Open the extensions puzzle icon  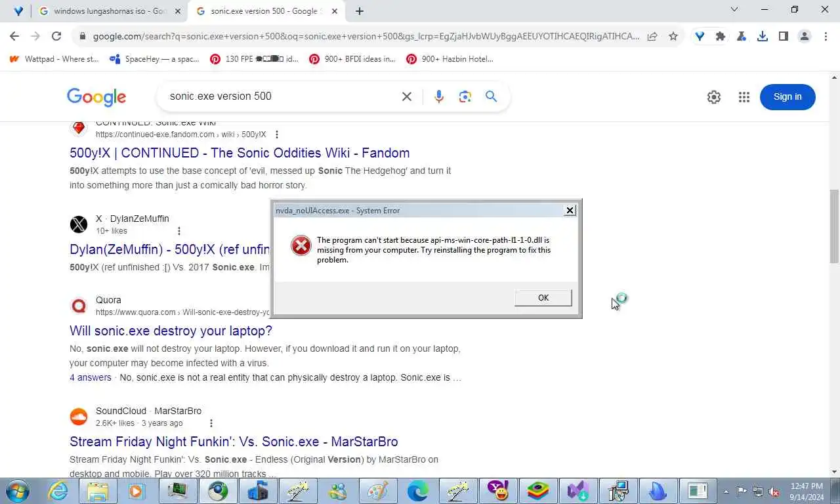[721, 37]
